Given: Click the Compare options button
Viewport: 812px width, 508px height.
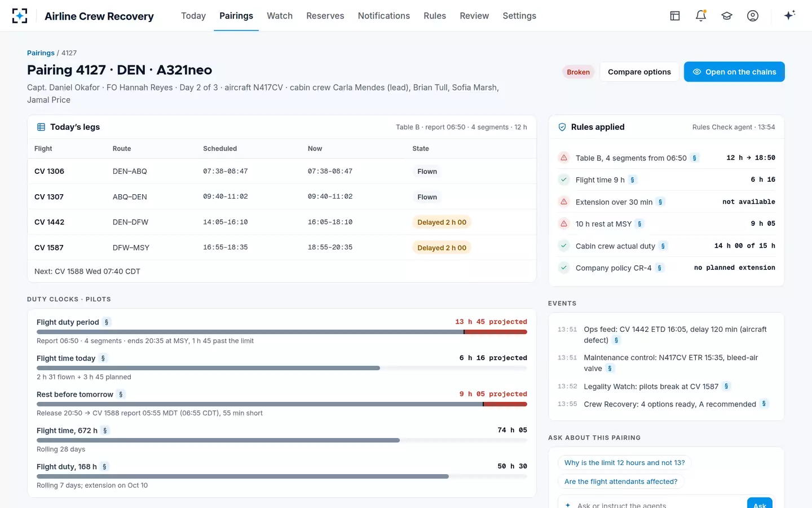Looking at the screenshot, I should pos(639,72).
